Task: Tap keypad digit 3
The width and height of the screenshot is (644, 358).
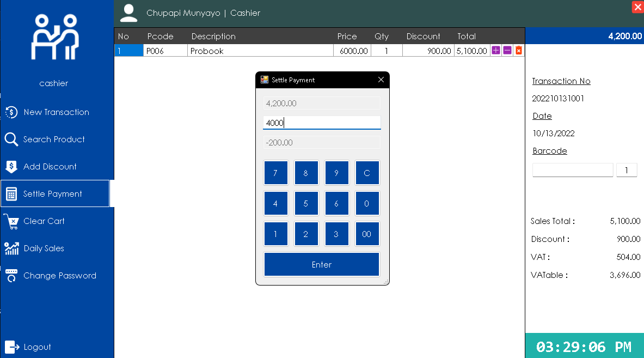Action: pos(336,234)
